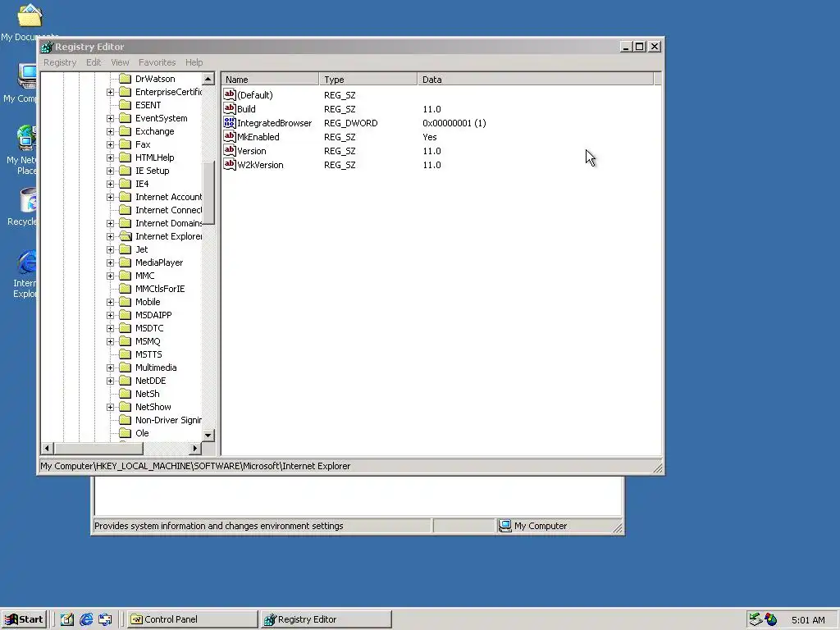Click the Ole key folder icon
This screenshot has height=630, width=840.
click(x=125, y=433)
